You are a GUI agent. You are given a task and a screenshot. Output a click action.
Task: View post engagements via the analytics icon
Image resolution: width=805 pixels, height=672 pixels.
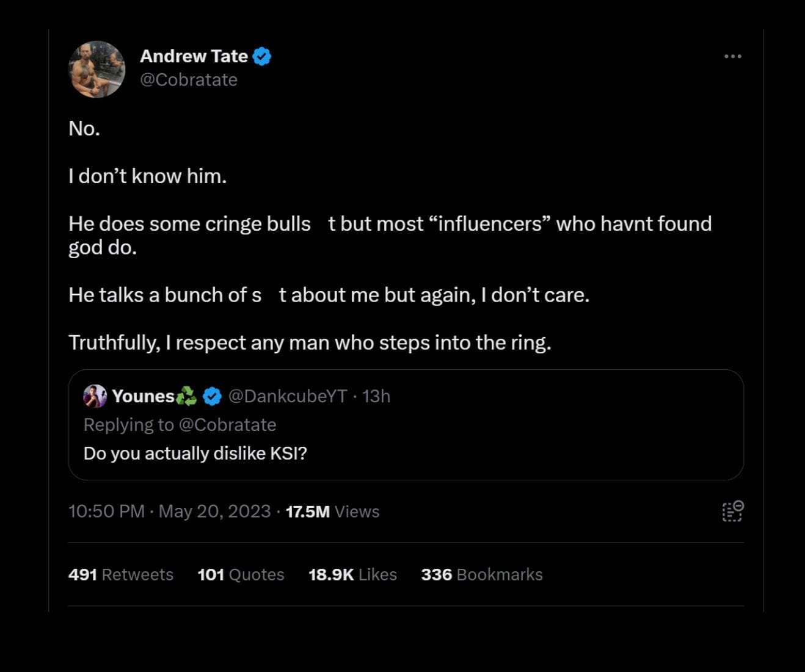[731, 511]
